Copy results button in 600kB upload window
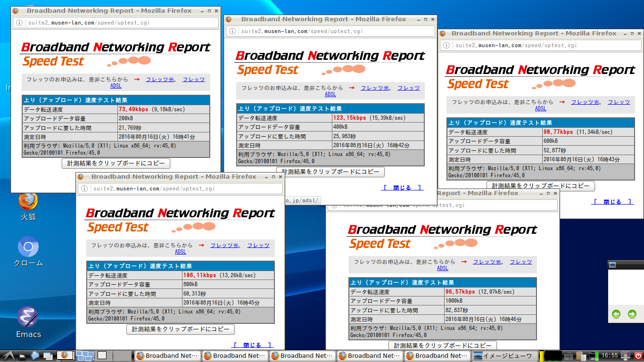 click(x=541, y=186)
